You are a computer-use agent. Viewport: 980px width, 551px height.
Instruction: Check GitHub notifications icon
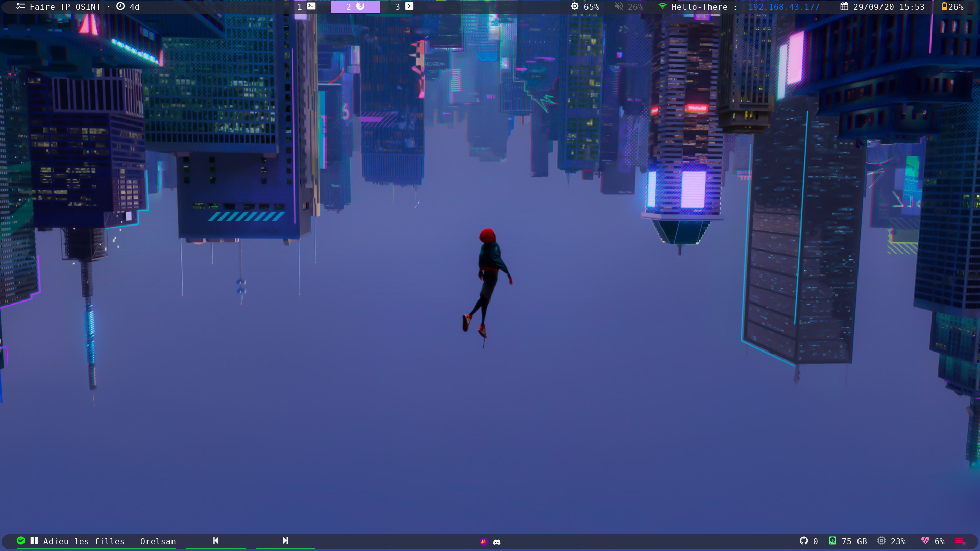pyautogui.click(x=804, y=541)
